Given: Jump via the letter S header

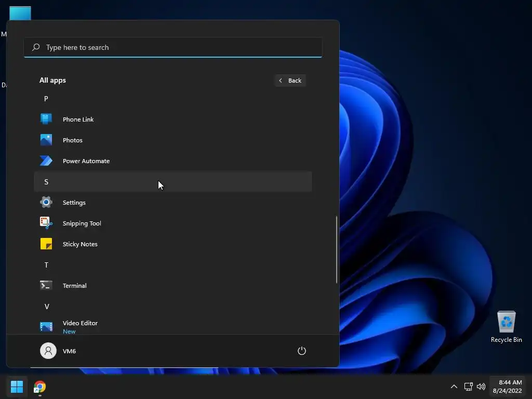Looking at the screenshot, I should coord(46,182).
